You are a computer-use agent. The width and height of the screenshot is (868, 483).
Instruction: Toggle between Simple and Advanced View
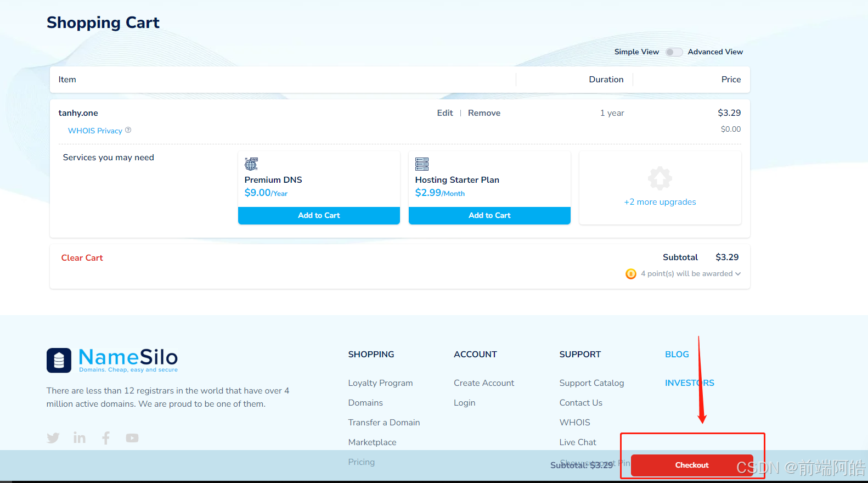[674, 52]
